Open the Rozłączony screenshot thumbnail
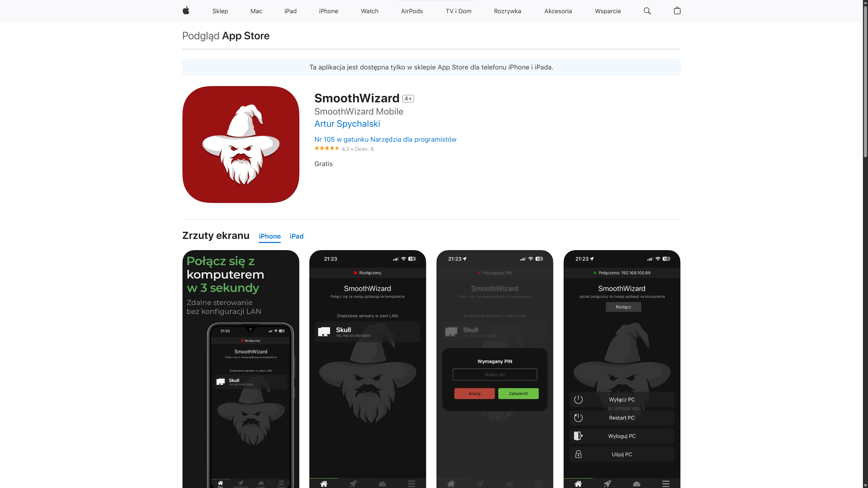Screen dimensions: 868x488 tap(368, 369)
